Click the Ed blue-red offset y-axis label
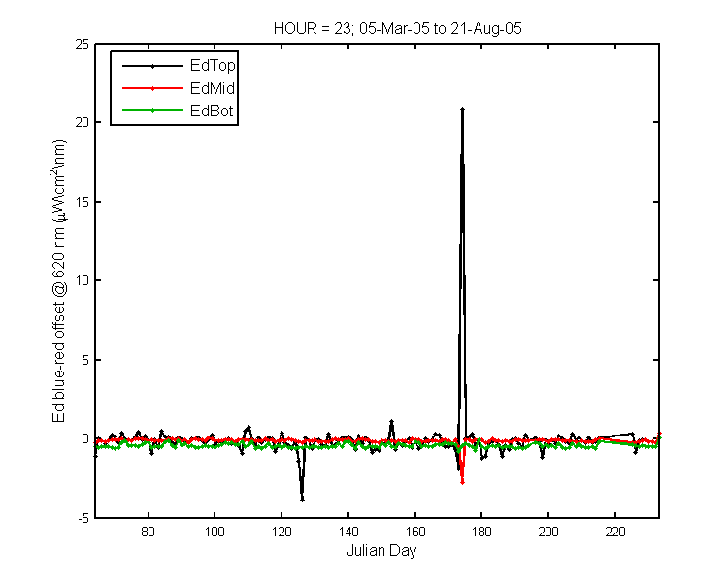 point(59,280)
